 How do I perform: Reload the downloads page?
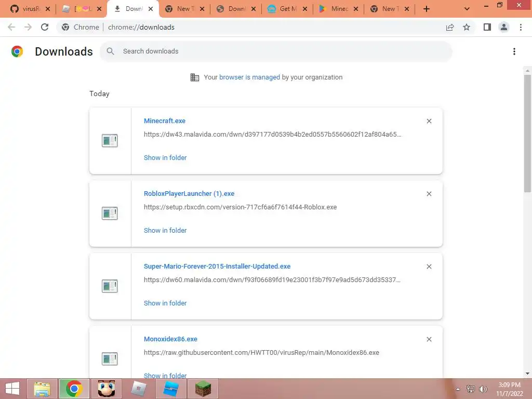[x=45, y=27]
